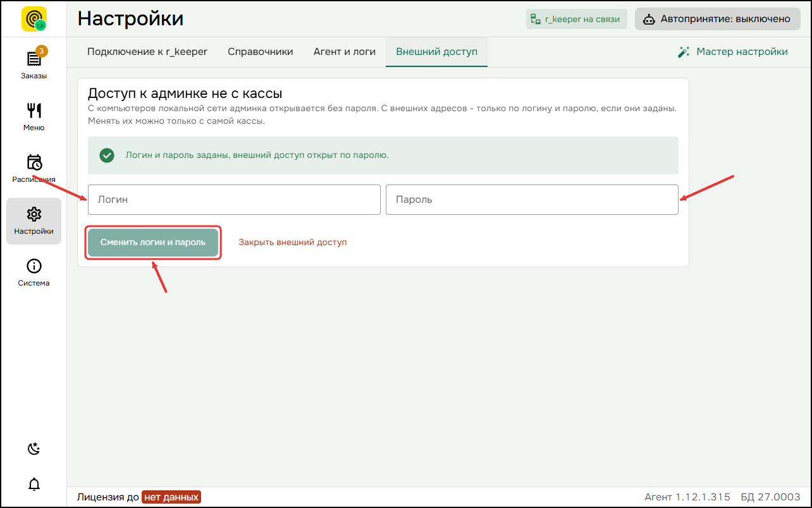
Task: Switch to 'Справочники' tab
Action: [261, 52]
